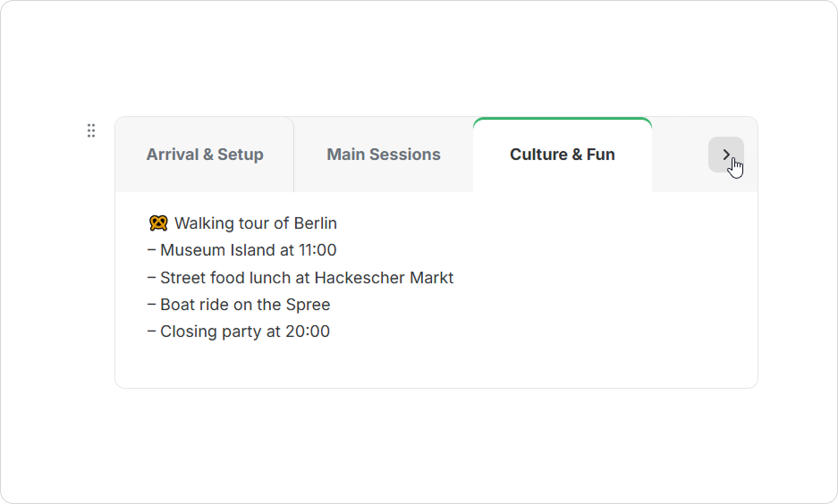Image resolution: width=838 pixels, height=504 pixels.
Task: Show more tabs with the right chevron
Action: coord(726,155)
